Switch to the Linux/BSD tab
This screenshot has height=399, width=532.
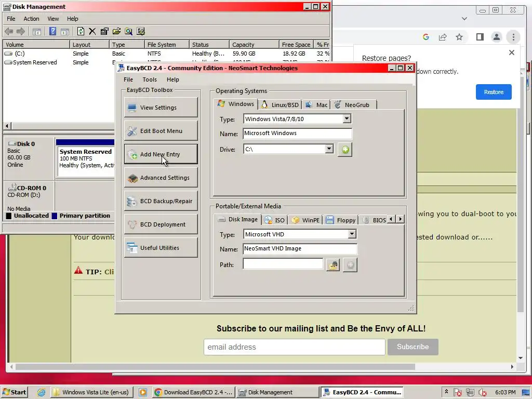[280, 105]
